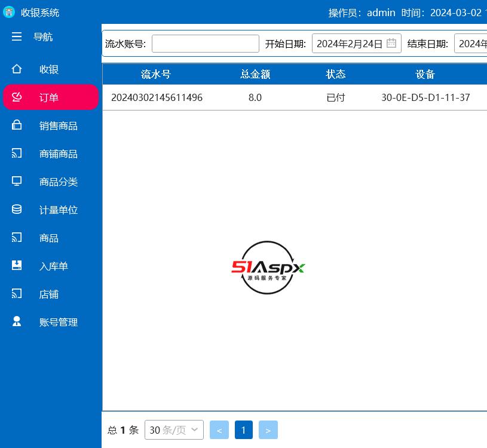Select the 收银 cash register icon
The image size is (487, 448).
(x=17, y=69)
